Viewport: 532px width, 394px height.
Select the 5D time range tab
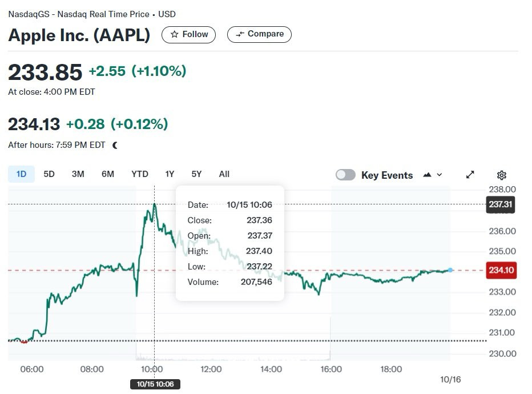click(x=49, y=174)
